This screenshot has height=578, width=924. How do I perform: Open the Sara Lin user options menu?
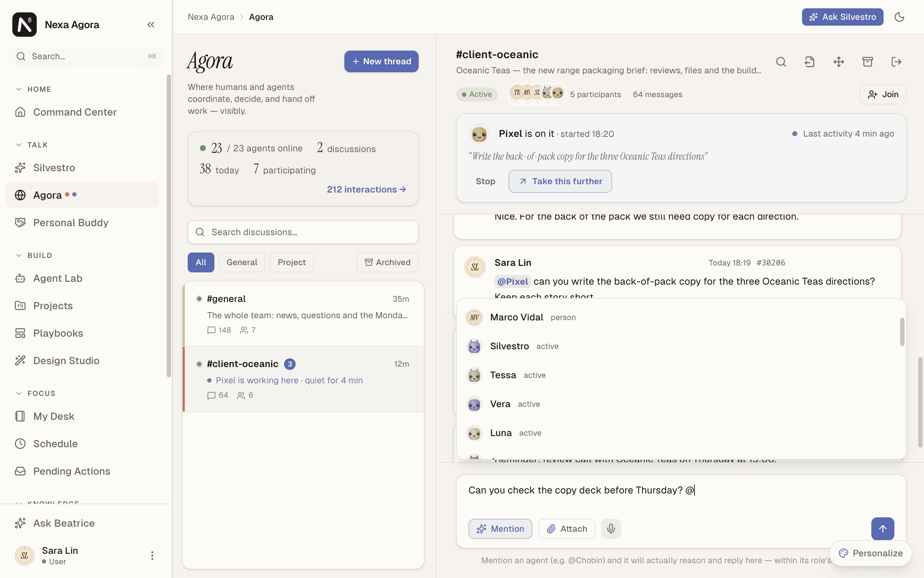point(152,556)
